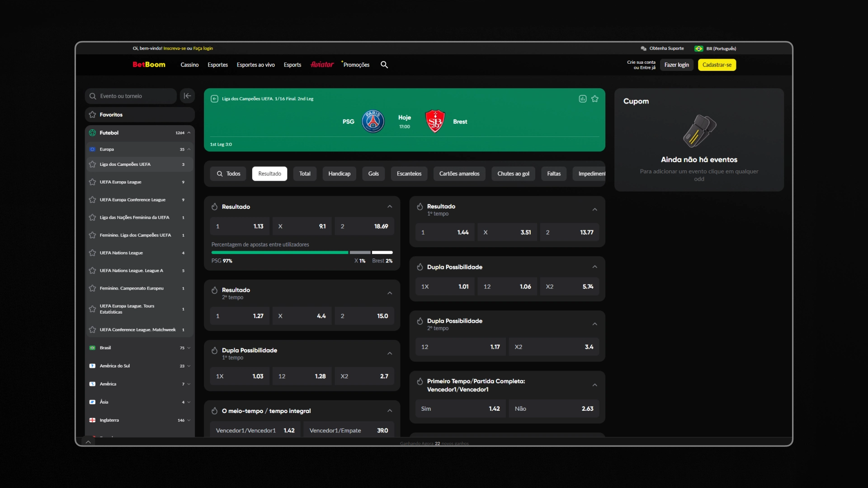Expand the Inglaterra region
Image resolution: width=868 pixels, height=488 pixels.
tap(189, 420)
